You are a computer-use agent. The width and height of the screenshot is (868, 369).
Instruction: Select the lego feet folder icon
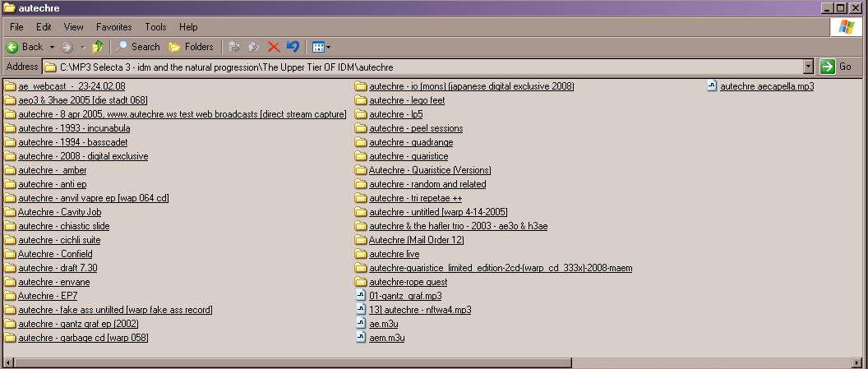361,100
